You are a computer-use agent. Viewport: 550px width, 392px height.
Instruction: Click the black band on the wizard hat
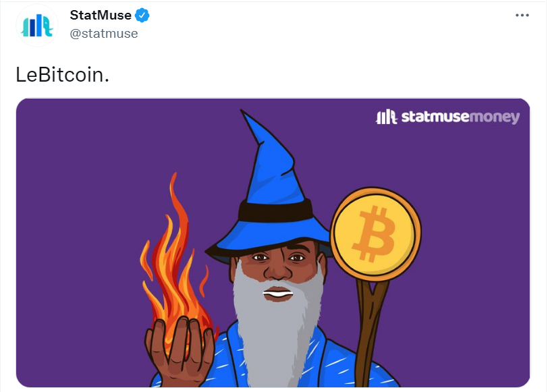coord(275,210)
